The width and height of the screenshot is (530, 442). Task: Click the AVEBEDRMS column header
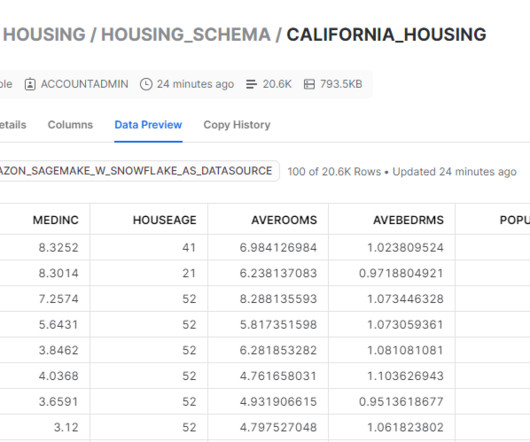392,220
